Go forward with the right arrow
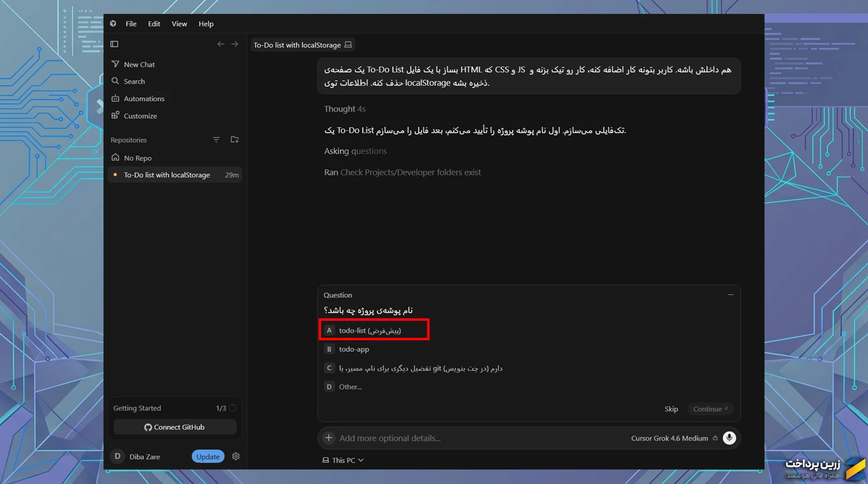Screen dimensions: 868x484 tap(235, 44)
